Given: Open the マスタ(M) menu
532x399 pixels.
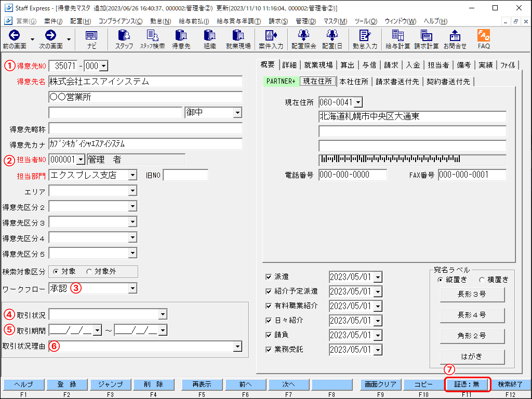Looking at the screenshot, I should [335, 21].
